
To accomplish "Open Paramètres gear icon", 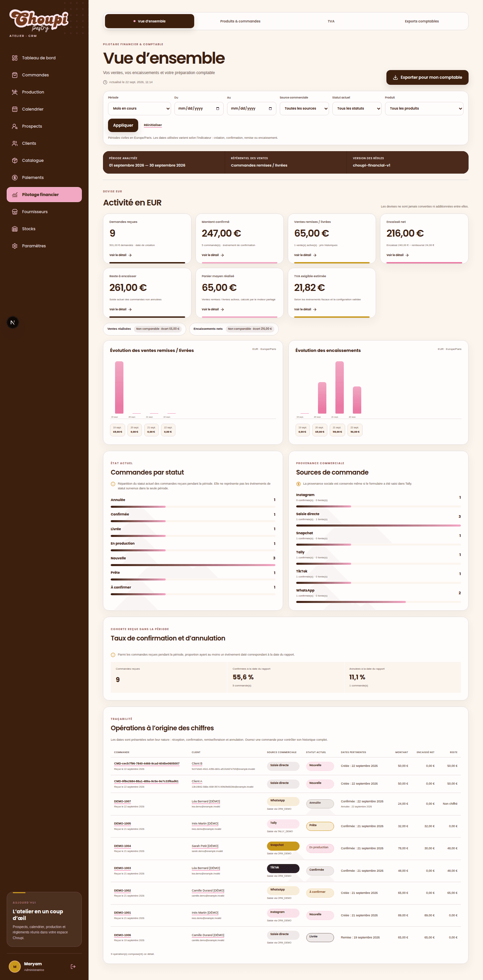I will 14,246.
